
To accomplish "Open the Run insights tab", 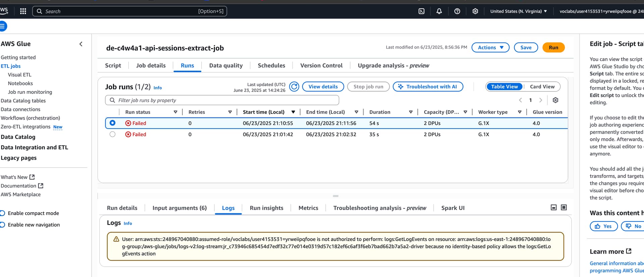I will click(267, 208).
